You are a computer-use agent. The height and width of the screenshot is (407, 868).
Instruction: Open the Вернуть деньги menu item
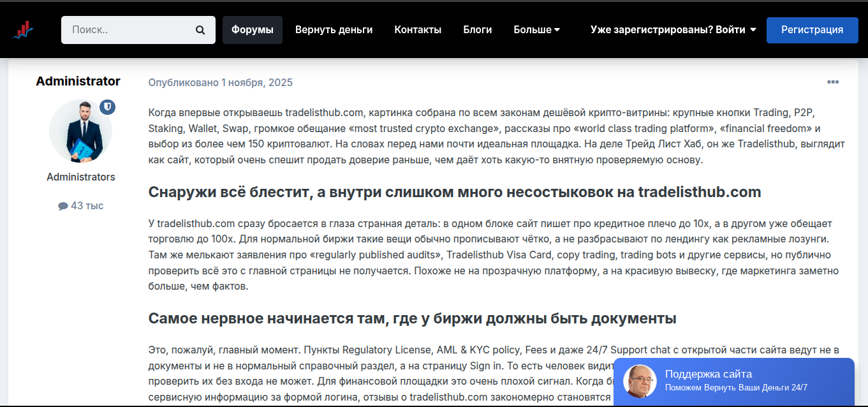pos(334,30)
